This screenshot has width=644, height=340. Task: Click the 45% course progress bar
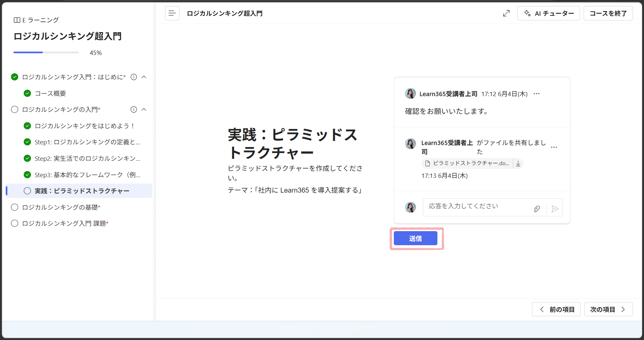pyautogui.click(x=46, y=53)
